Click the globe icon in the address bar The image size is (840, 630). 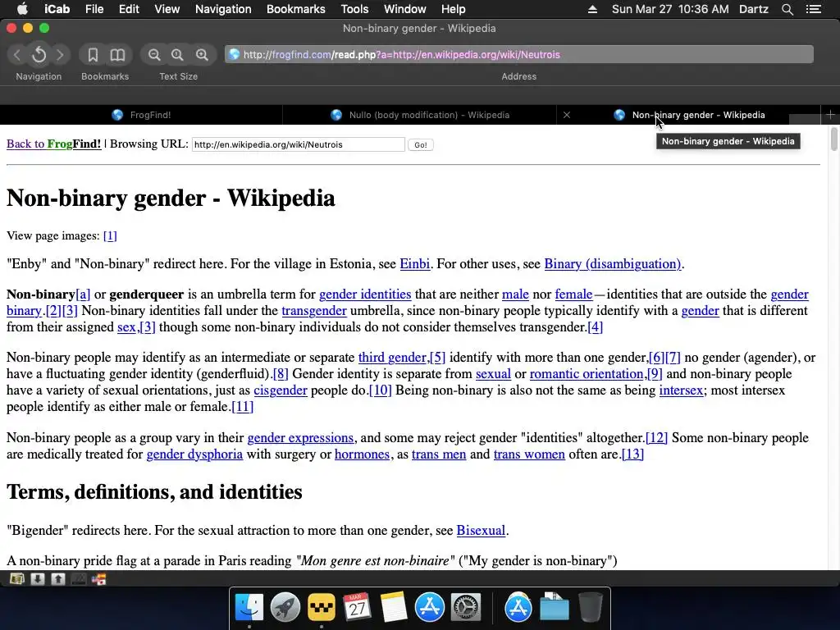point(234,54)
